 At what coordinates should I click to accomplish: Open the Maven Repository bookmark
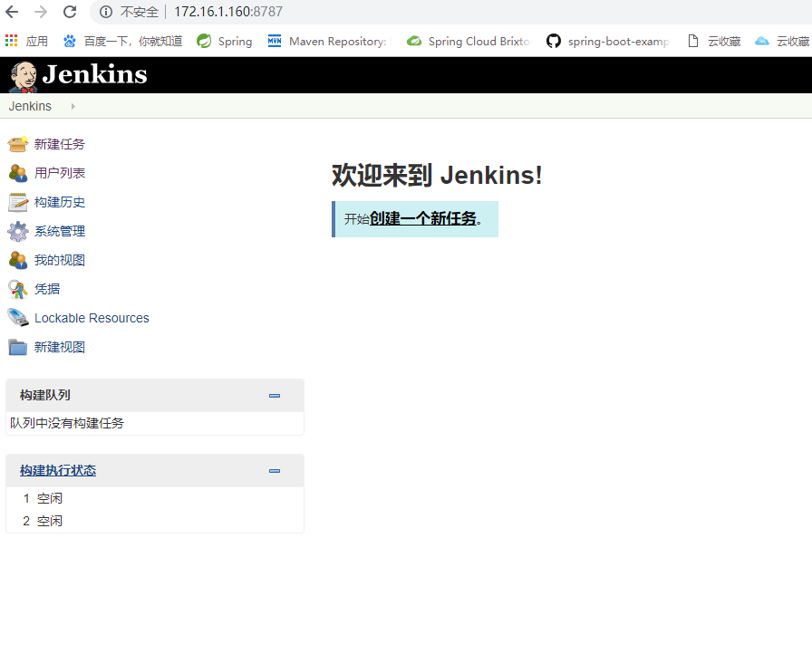[330, 41]
